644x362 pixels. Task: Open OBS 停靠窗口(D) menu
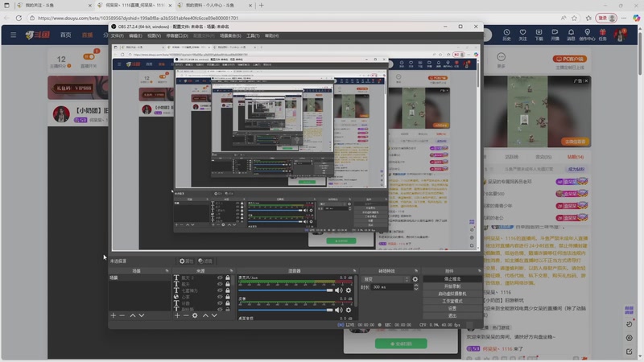point(177,35)
